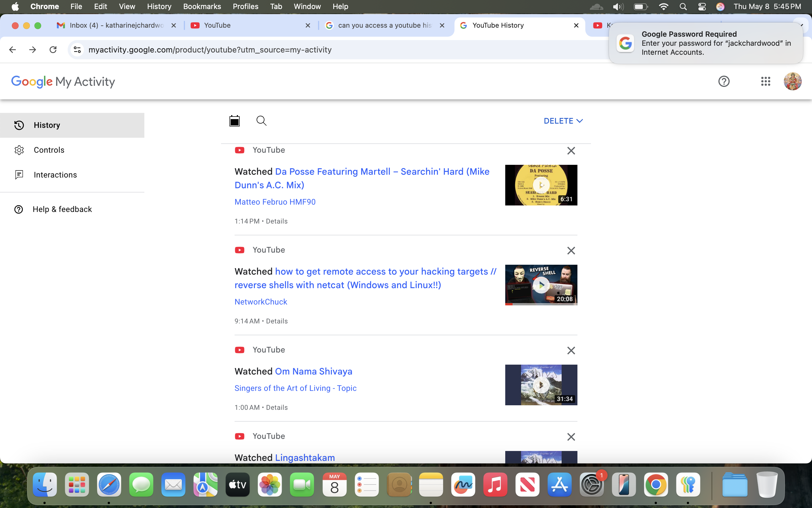The width and height of the screenshot is (812, 508).
Task: Open Finder from the dock
Action: [x=45, y=485]
